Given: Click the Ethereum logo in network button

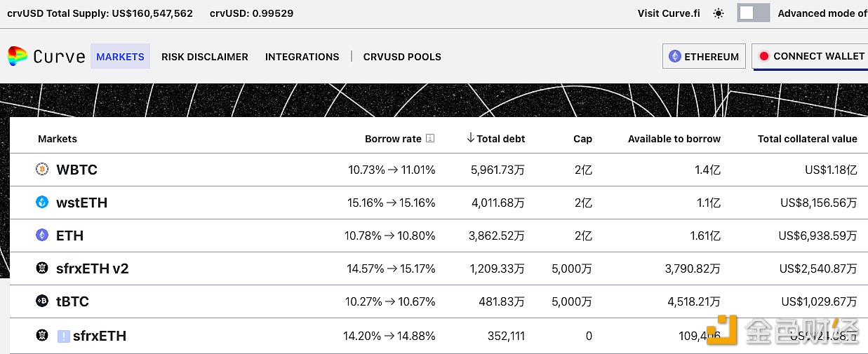Looking at the screenshot, I should point(675,56).
